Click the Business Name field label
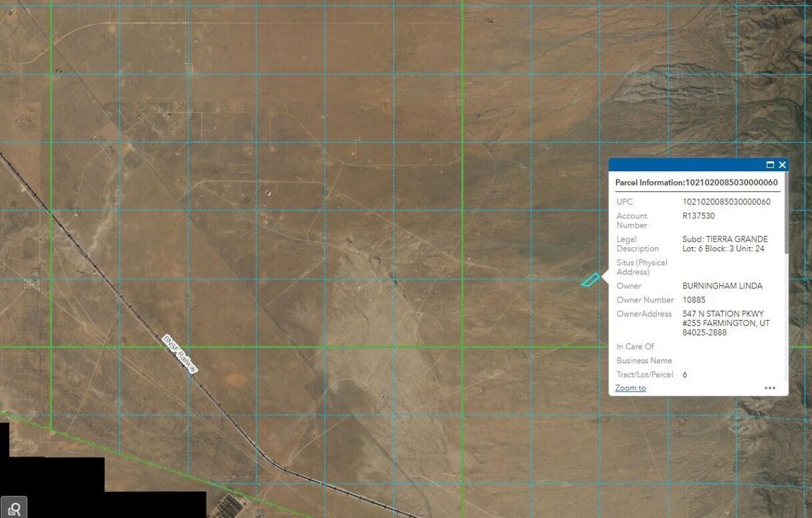The image size is (812, 518). 643,361
